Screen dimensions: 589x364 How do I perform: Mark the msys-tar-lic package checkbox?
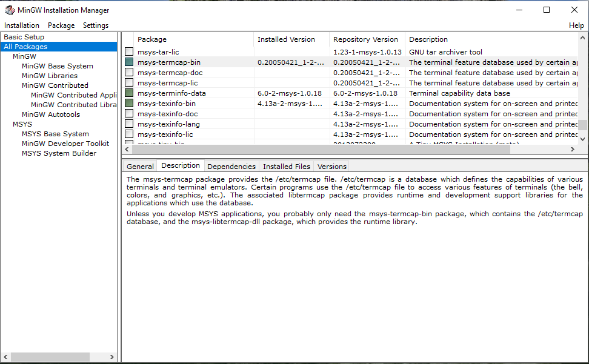tap(129, 52)
